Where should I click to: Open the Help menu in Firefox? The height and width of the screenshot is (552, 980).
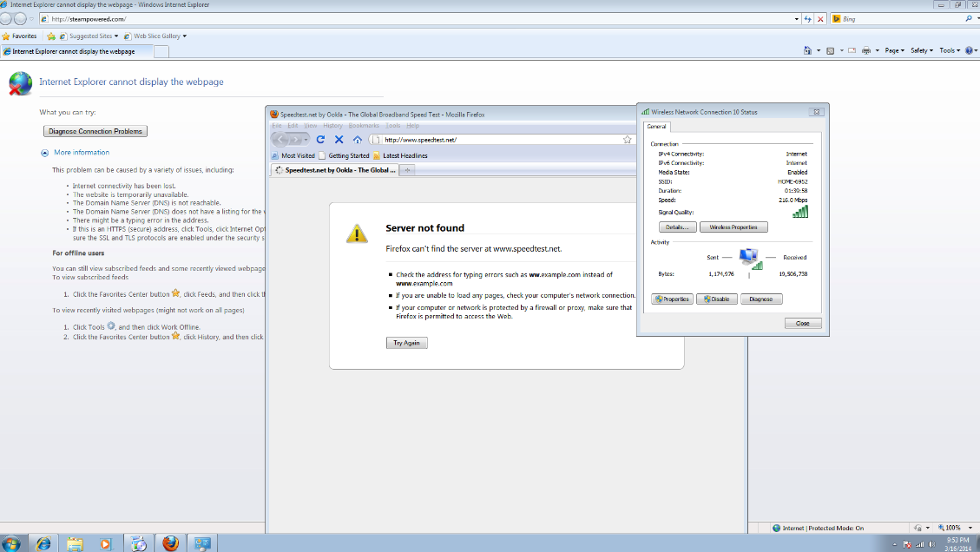click(412, 126)
